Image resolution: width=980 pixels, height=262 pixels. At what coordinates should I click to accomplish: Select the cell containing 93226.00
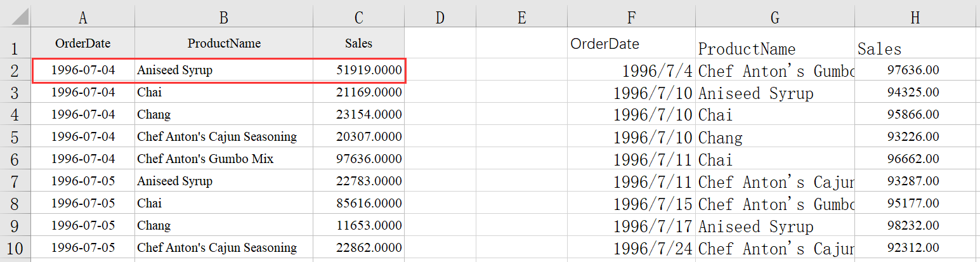tap(915, 136)
